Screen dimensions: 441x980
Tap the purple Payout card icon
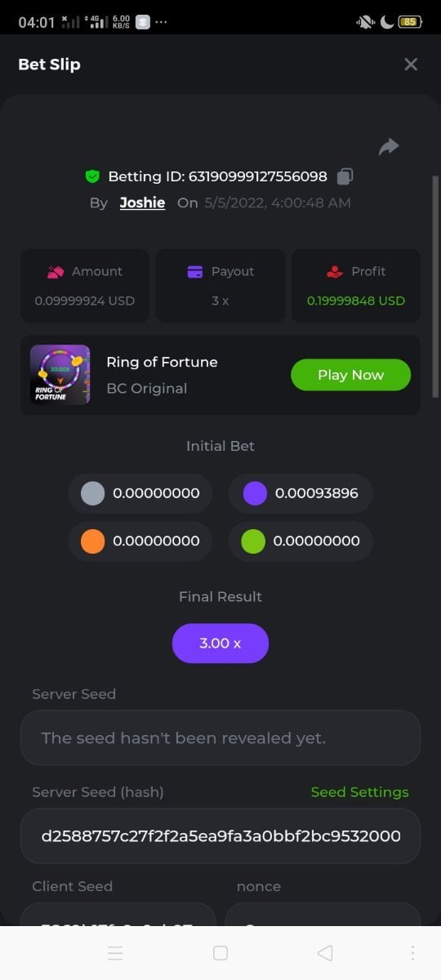point(195,272)
